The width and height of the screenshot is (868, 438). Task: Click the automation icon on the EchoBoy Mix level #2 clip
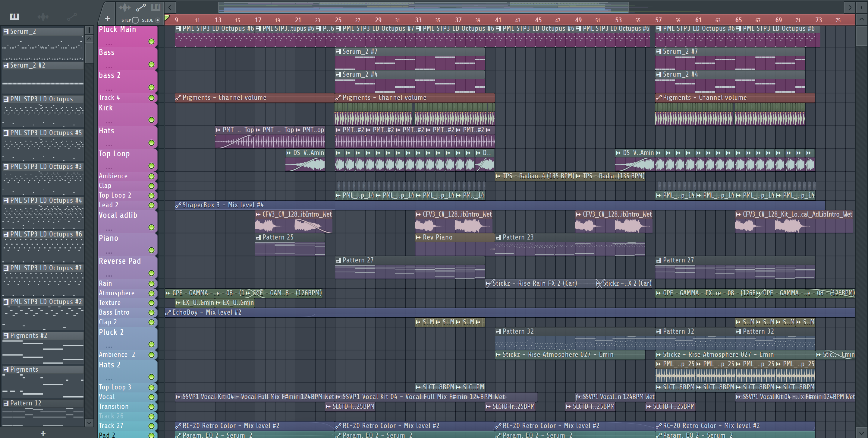click(168, 312)
